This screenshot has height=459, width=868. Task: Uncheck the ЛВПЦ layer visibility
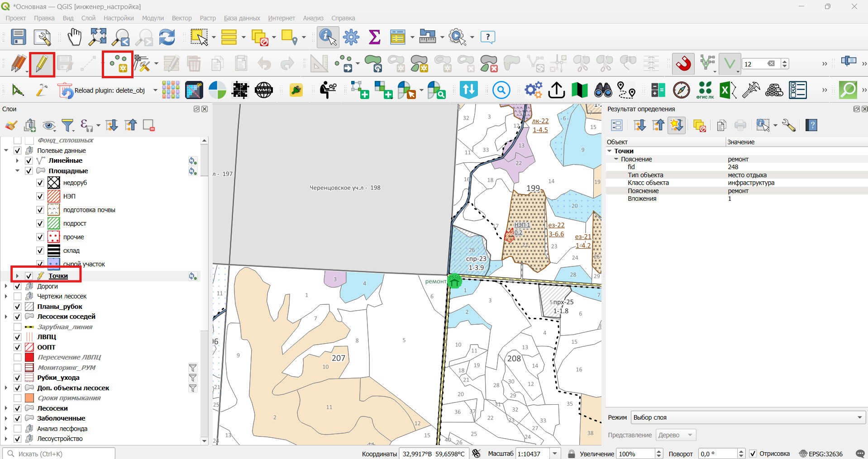pyautogui.click(x=18, y=337)
